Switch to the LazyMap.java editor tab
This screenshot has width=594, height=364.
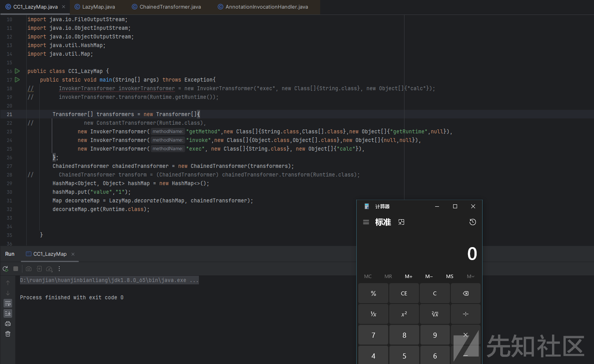(95, 7)
